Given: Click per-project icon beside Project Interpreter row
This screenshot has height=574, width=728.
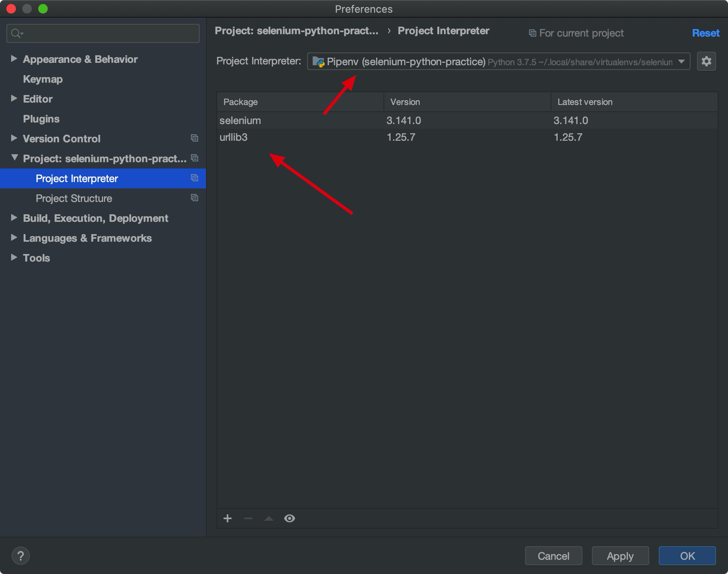Looking at the screenshot, I should click(x=195, y=178).
